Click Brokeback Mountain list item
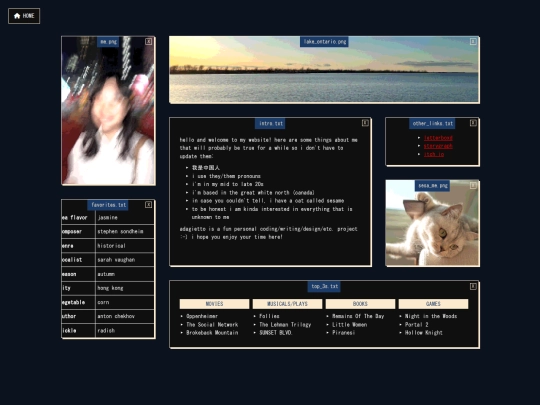 pos(212,333)
